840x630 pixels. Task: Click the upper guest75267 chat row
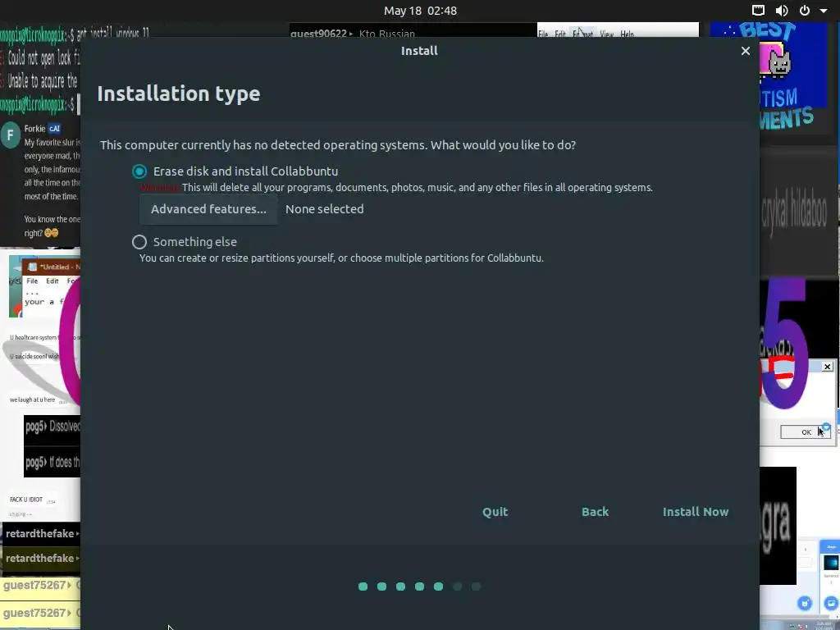point(40,585)
